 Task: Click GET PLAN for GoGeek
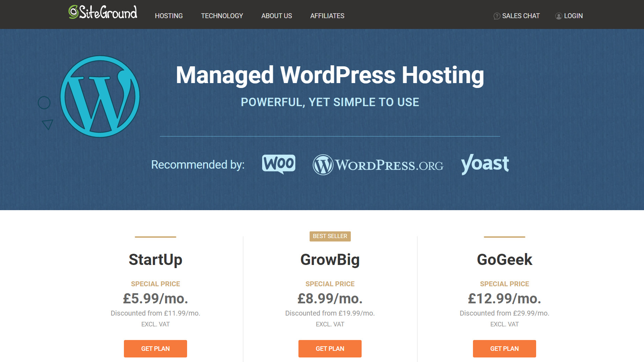click(504, 349)
